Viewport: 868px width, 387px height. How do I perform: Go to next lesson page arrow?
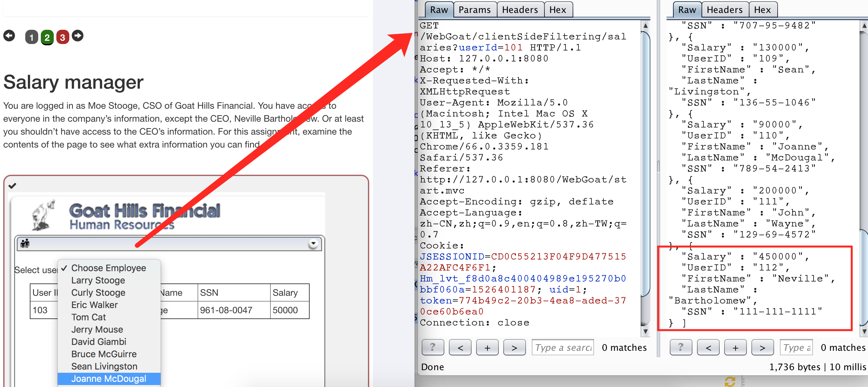click(77, 36)
